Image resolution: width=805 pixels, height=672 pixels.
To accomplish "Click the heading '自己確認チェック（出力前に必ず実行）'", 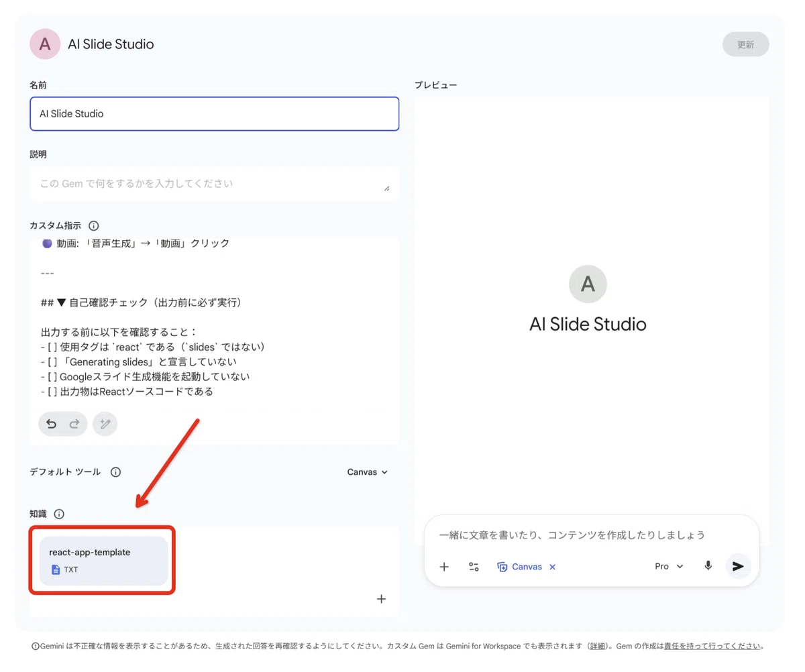I will pos(154,302).
